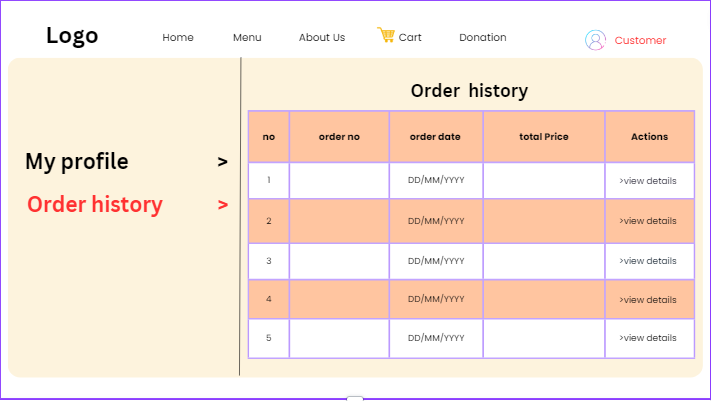View details for order row 3
The image size is (711, 401).
point(648,261)
